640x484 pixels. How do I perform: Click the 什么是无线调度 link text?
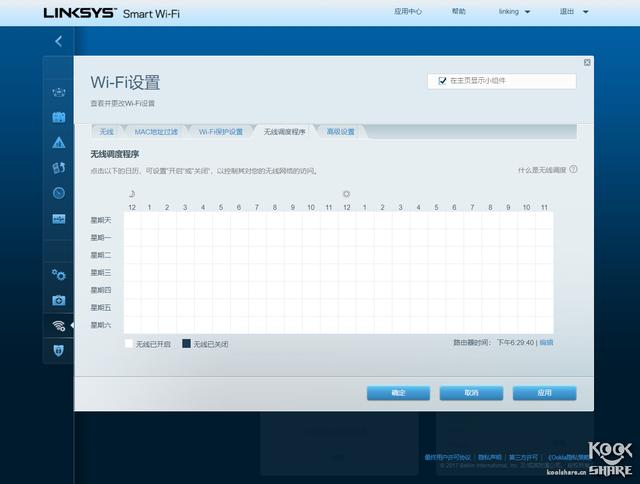coord(542,170)
